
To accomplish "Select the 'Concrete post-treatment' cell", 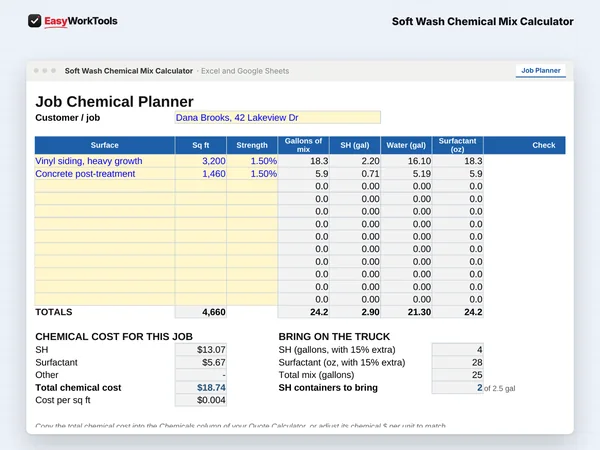I will pyautogui.click(x=104, y=174).
